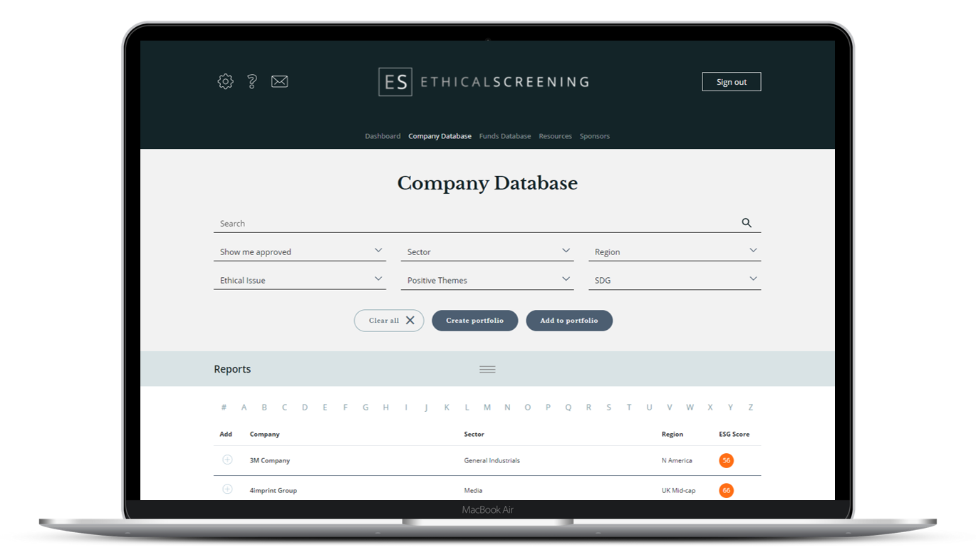
Task: Click the search magnifier icon
Action: pyautogui.click(x=747, y=223)
